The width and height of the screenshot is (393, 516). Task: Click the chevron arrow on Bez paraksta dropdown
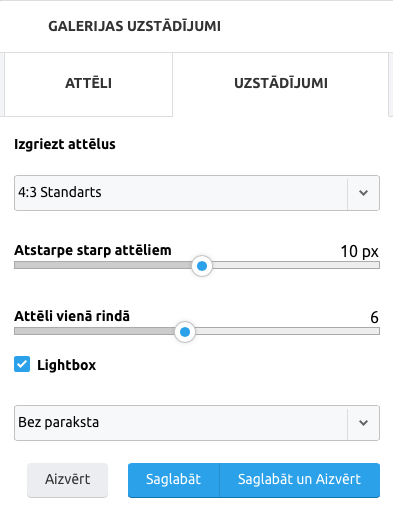pyautogui.click(x=363, y=423)
